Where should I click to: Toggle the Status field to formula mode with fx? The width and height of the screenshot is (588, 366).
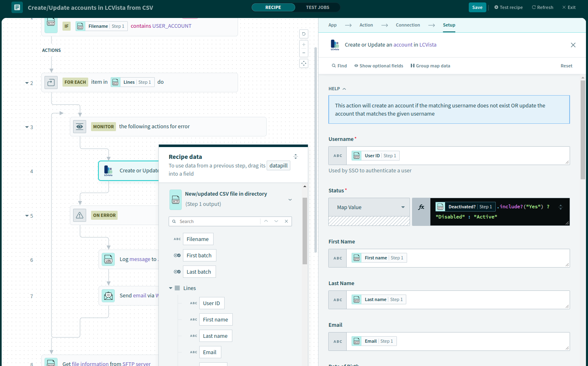(x=421, y=207)
